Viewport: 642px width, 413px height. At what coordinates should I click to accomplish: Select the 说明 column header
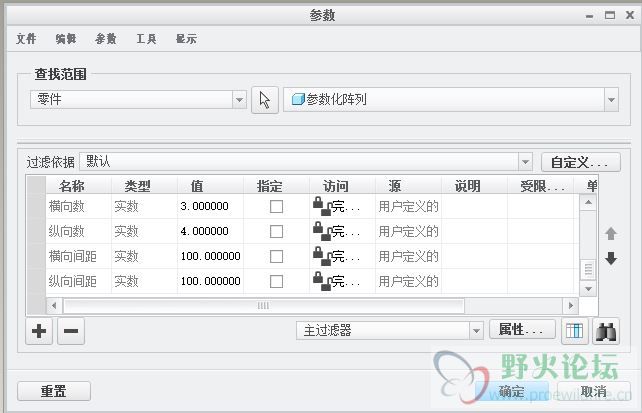pyautogui.click(x=474, y=186)
